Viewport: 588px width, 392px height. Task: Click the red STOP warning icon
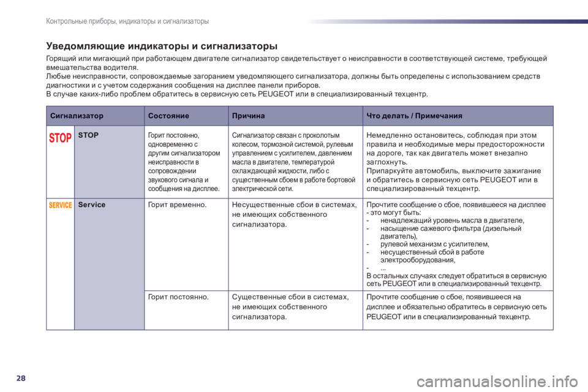(61, 138)
